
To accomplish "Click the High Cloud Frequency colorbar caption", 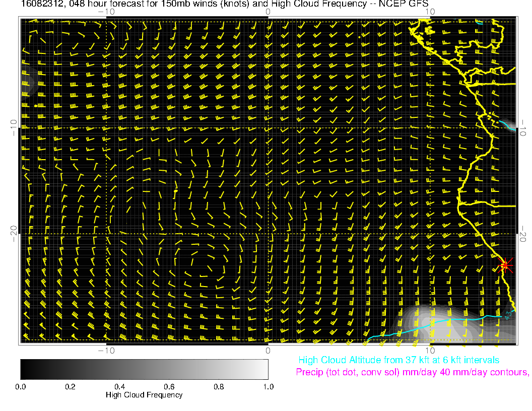I will 144,395.
